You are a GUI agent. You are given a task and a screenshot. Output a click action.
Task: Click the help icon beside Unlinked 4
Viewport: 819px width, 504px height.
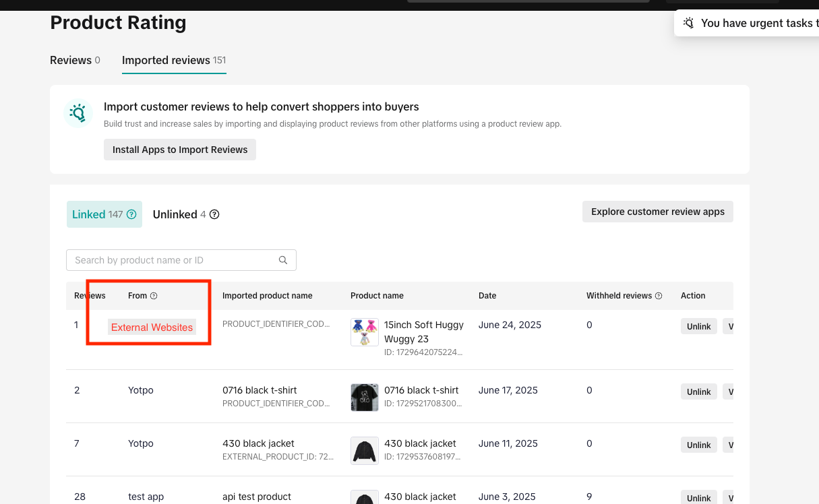214,215
